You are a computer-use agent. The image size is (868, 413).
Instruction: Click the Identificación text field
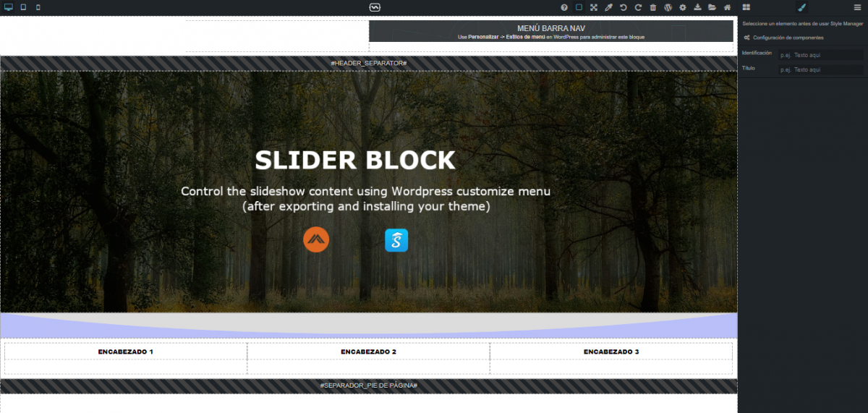[x=820, y=55]
